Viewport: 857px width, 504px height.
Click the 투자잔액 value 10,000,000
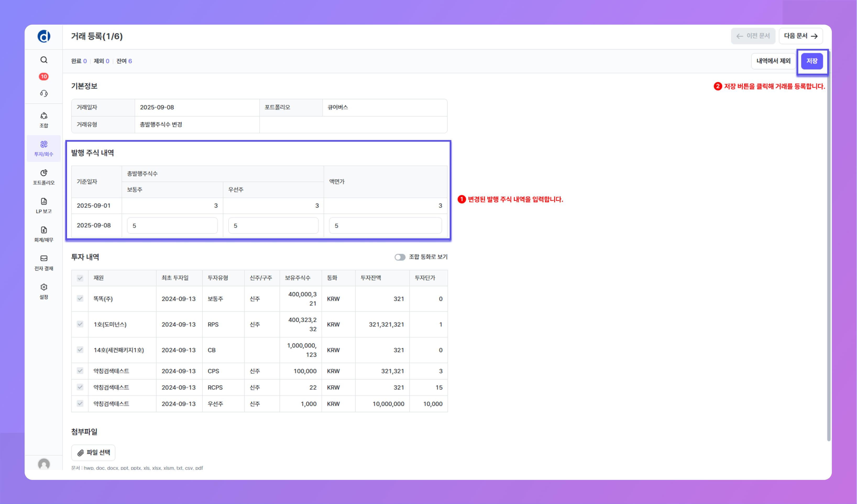click(x=388, y=404)
